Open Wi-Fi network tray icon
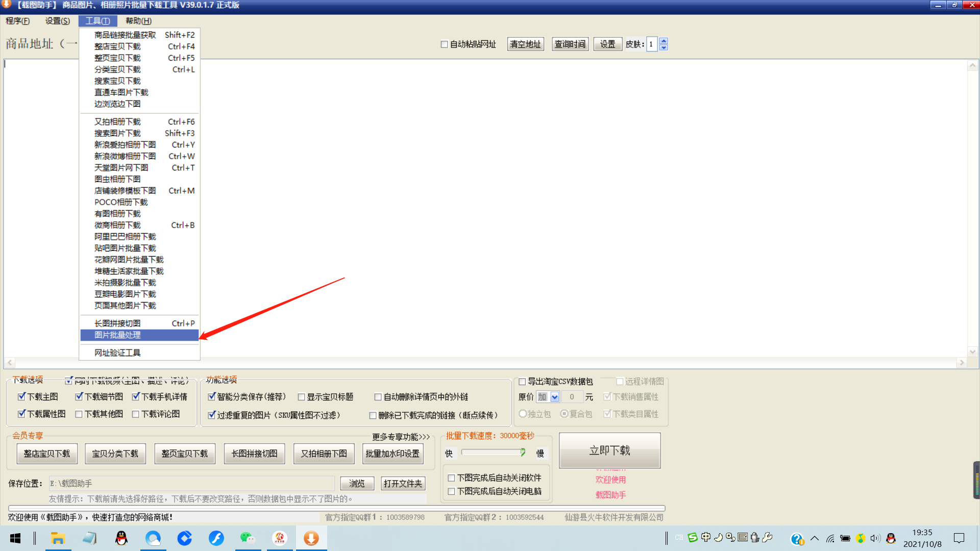The height and width of the screenshot is (551, 980). pyautogui.click(x=830, y=538)
